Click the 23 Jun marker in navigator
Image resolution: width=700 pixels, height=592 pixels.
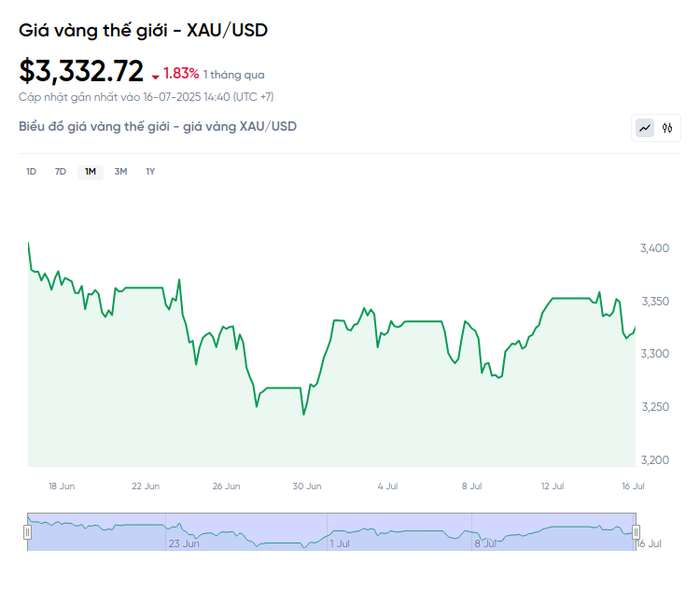[184, 543]
